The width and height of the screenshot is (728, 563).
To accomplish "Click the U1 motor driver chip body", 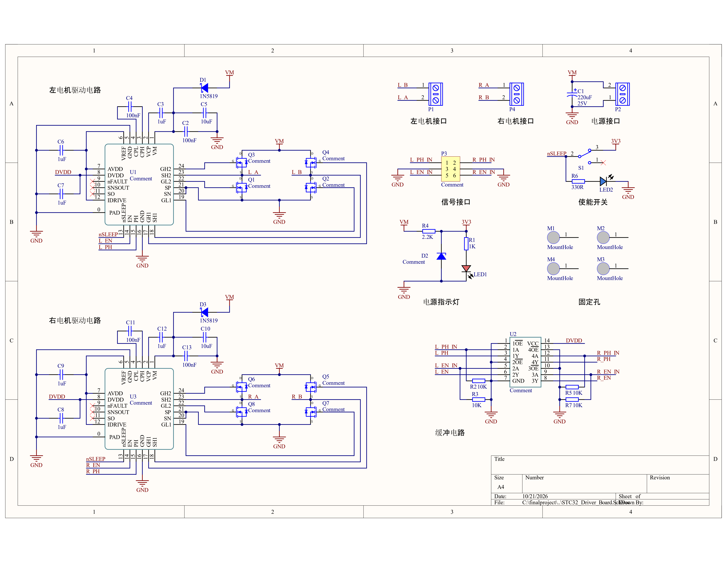I will pyautogui.click(x=139, y=184).
